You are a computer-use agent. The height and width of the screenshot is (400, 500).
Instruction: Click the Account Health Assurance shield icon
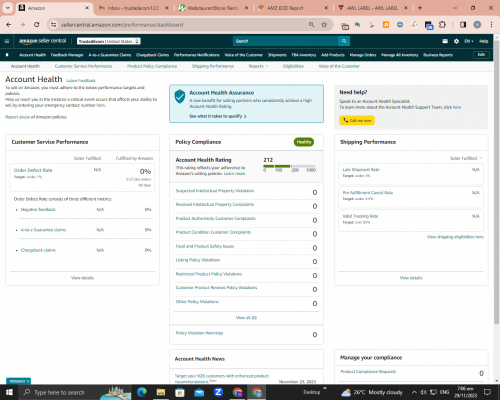coord(180,96)
